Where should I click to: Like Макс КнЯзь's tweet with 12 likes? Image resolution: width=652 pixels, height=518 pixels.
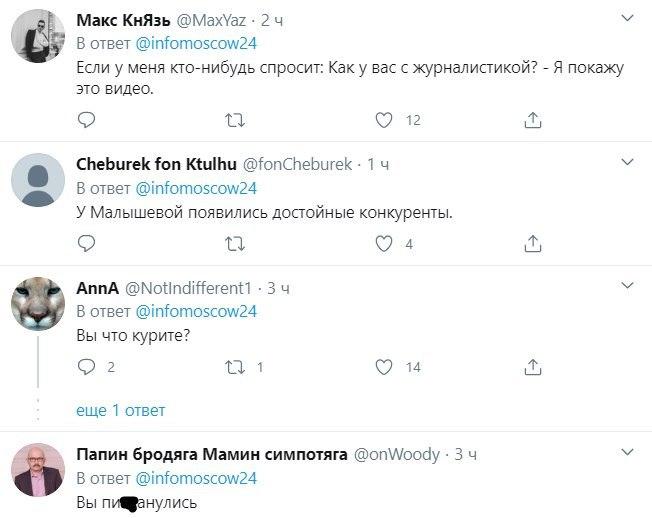pyautogui.click(x=383, y=120)
